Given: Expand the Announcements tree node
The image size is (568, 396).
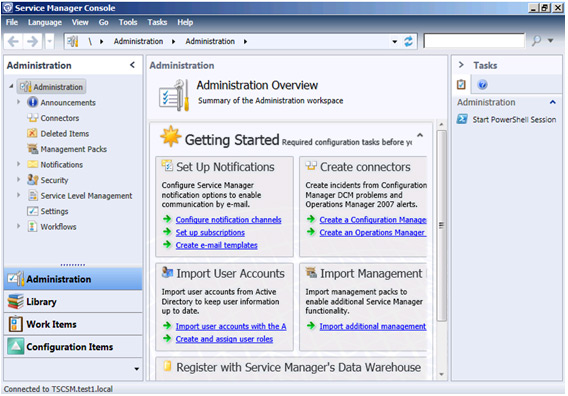Looking at the screenshot, I should 18,102.
